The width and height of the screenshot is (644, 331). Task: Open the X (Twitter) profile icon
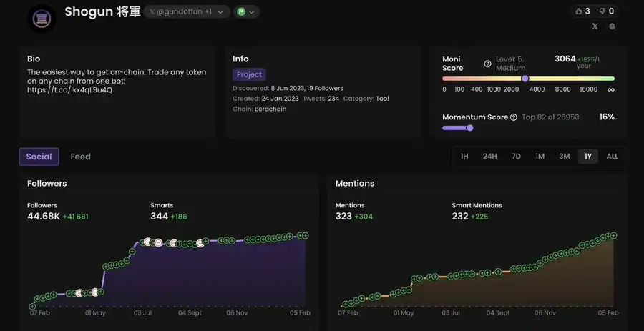[595, 26]
